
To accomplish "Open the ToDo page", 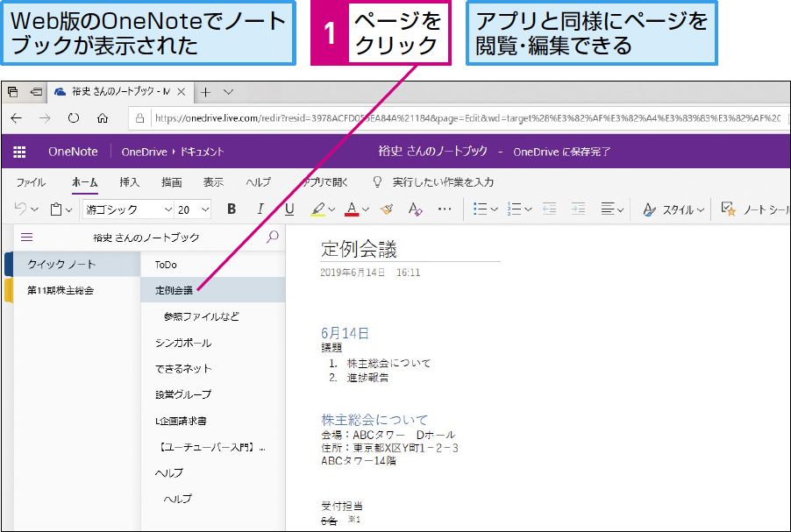I will (213, 265).
